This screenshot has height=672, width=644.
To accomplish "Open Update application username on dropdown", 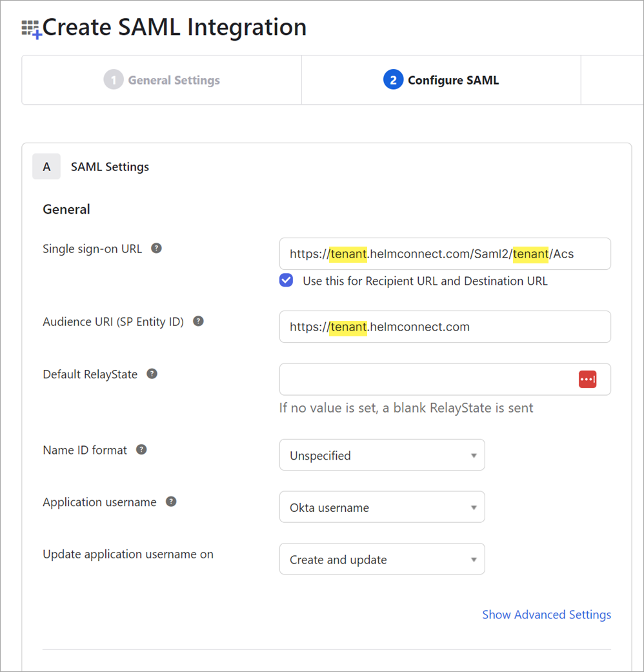I will click(382, 559).
